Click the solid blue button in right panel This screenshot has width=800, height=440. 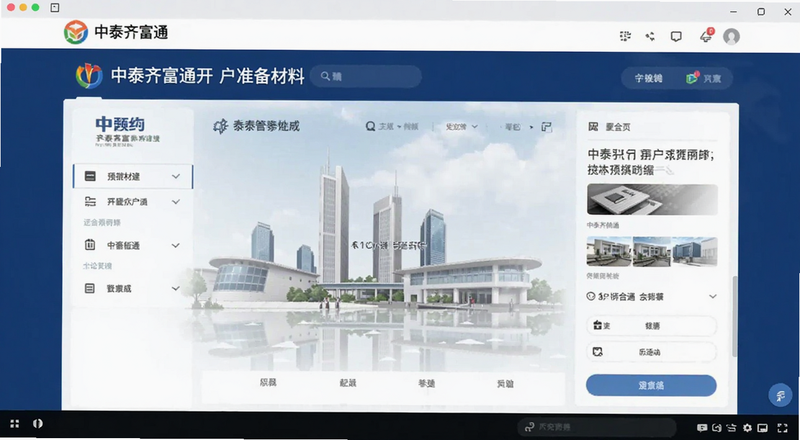[652, 385]
